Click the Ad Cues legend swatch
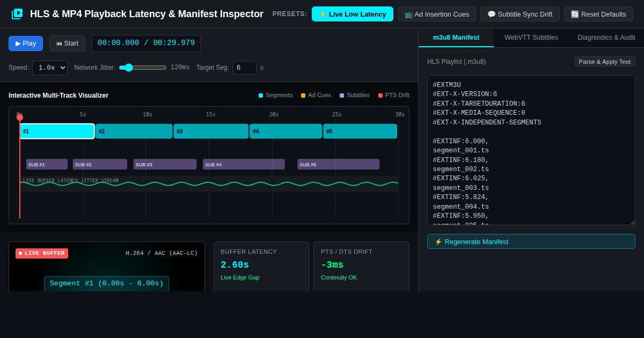 [x=303, y=95]
